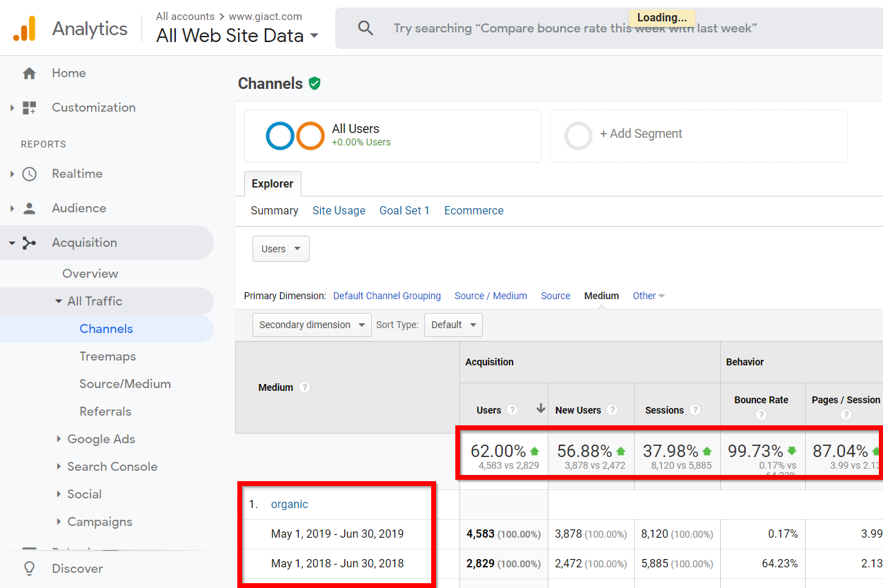Expand the Customization section arrow

point(12,108)
